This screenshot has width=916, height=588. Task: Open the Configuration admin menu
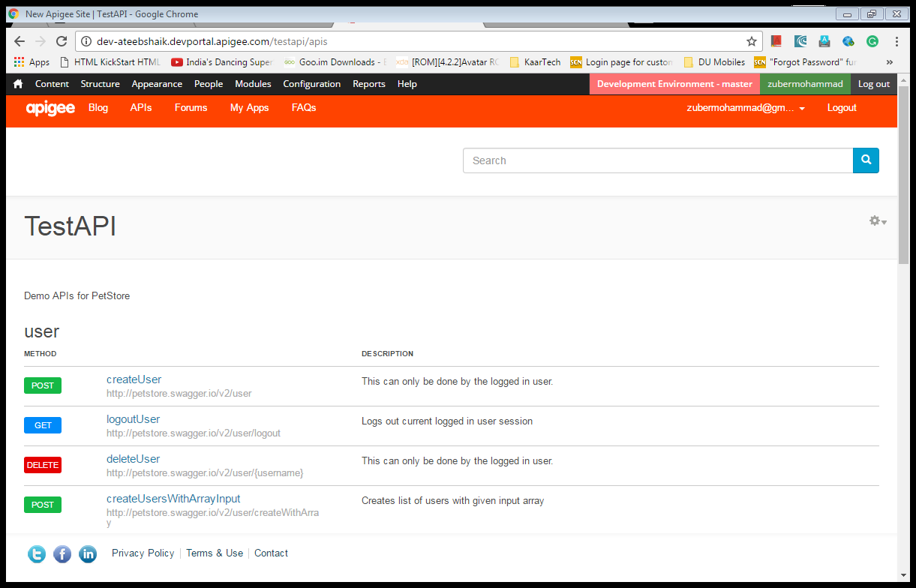tap(312, 84)
